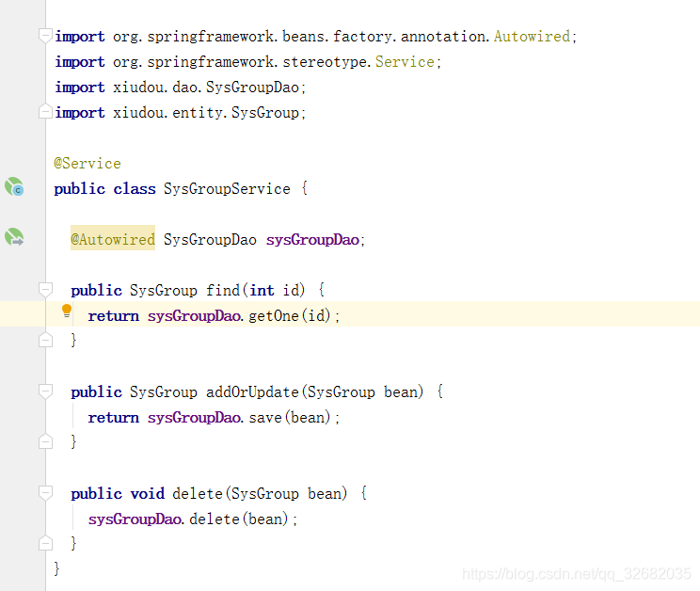Click fold end marker below getOne line
700x591 pixels.
click(x=45, y=340)
